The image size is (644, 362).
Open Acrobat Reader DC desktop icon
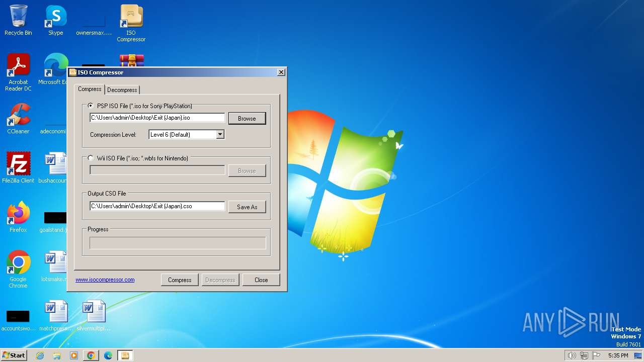pos(18,72)
